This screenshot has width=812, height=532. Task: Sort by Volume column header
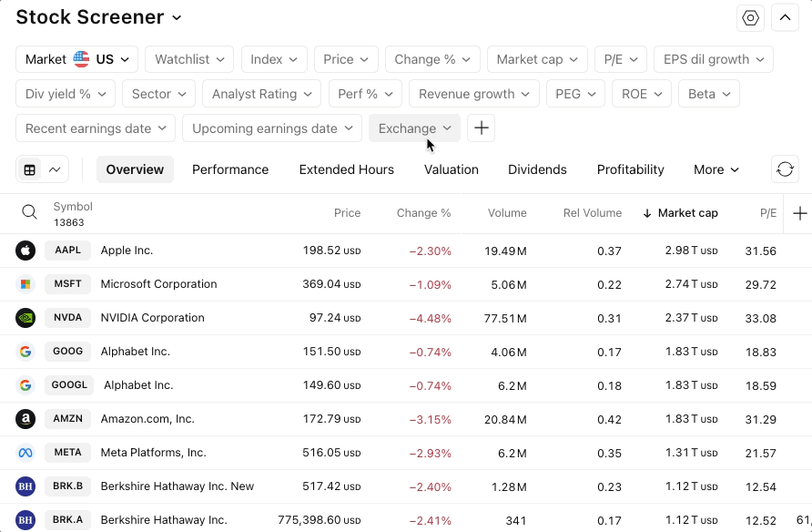click(507, 213)
